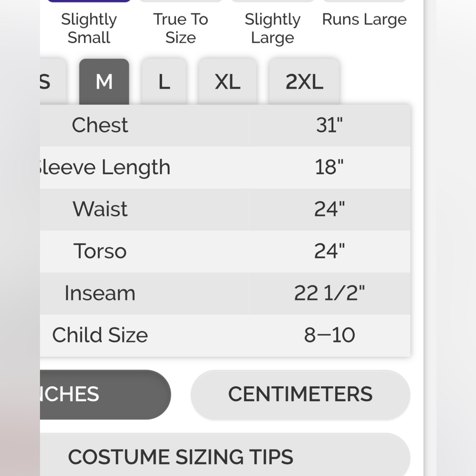The width and height of the screenshot is (476, 476).
Task: Click the 31" chest value cell
Action: tap(329, 125)
